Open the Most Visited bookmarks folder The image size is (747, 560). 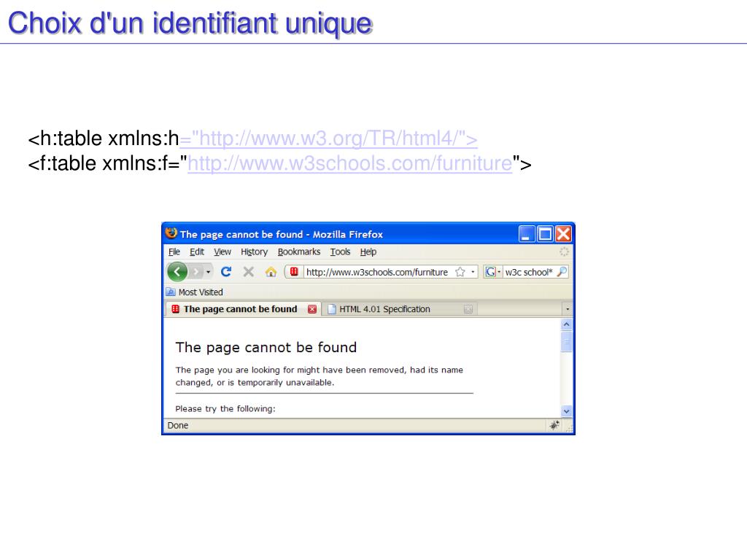(x=194, y=292)
